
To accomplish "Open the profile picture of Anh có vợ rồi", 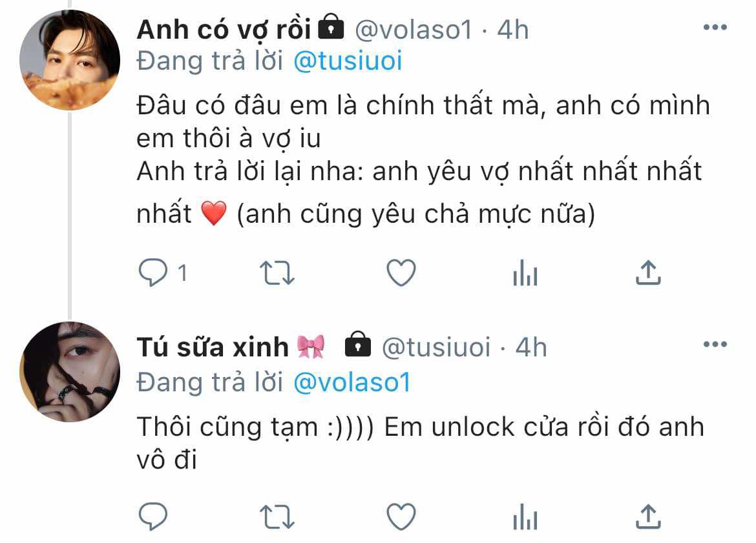I will click(69, 60).
